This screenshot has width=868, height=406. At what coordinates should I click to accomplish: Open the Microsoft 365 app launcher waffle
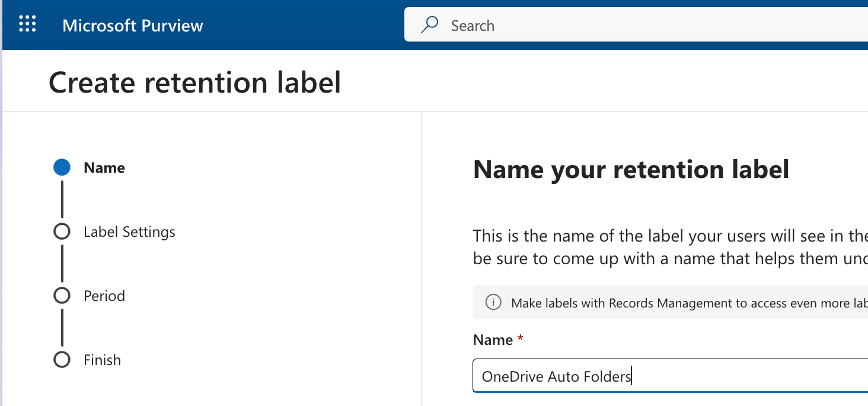click(x=27, y=24)
